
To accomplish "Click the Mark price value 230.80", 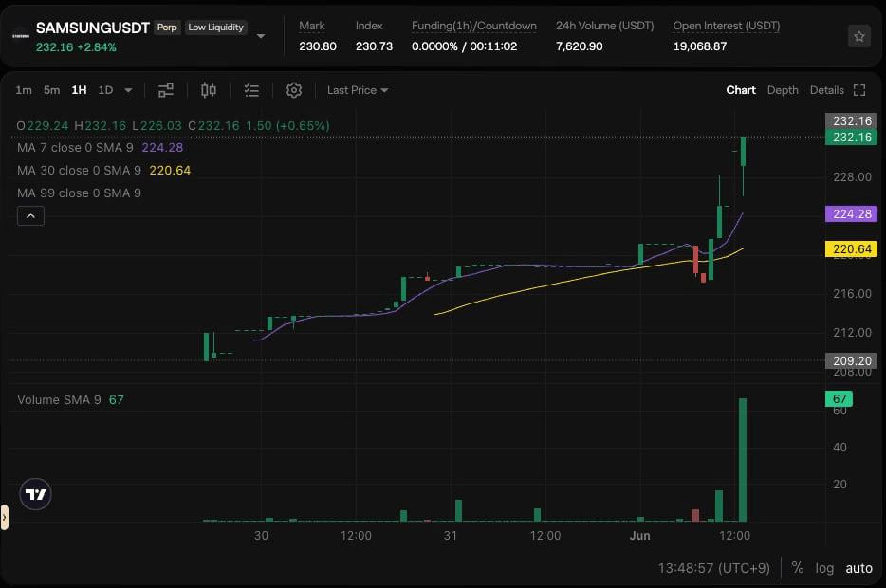I will 318,46.
